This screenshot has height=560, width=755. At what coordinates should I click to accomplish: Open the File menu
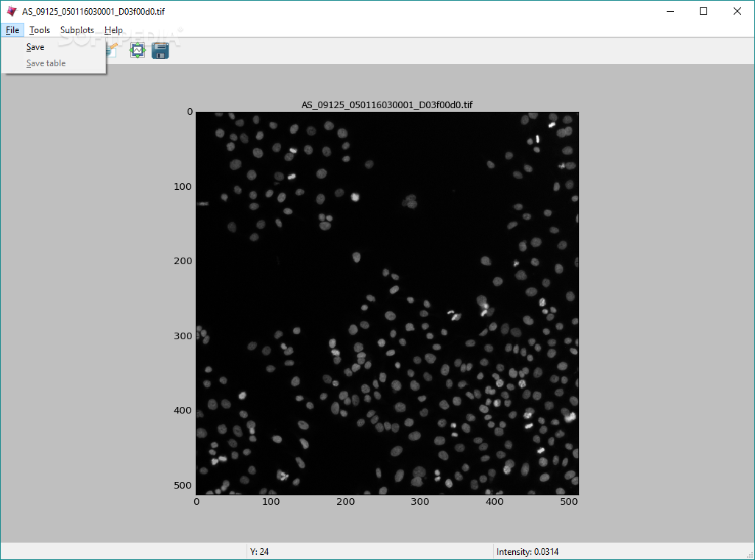[13, 30]
